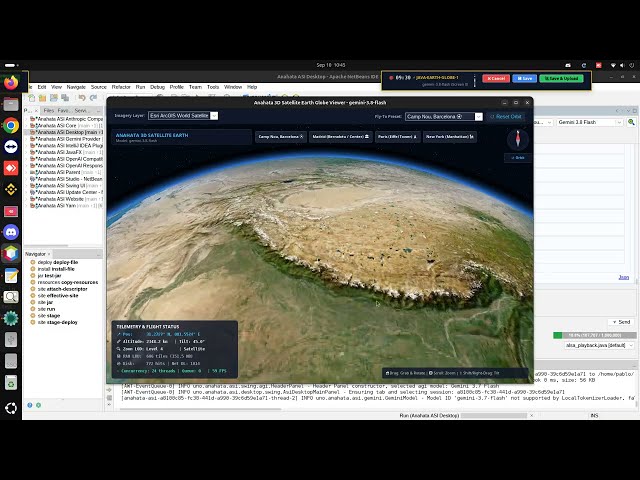Screen dimensions: 640x480
Task: Open the Fly-To Preset dropdown
Action: (x=444, y=117)
